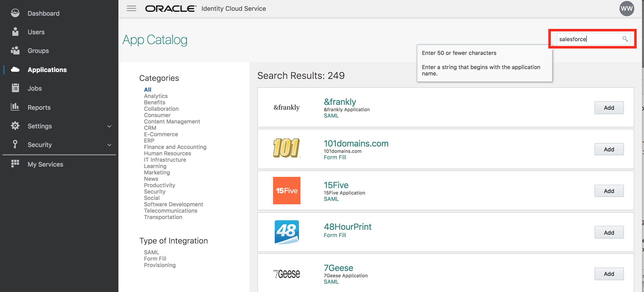Click the Oracle logo
644x292 pixels.
pyautogui.click(x=171, y=9)
